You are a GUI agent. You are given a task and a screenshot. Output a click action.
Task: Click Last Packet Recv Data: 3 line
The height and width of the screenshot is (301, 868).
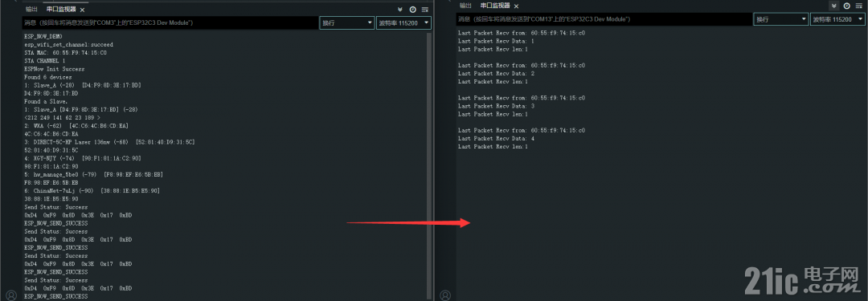pos(496,106)
